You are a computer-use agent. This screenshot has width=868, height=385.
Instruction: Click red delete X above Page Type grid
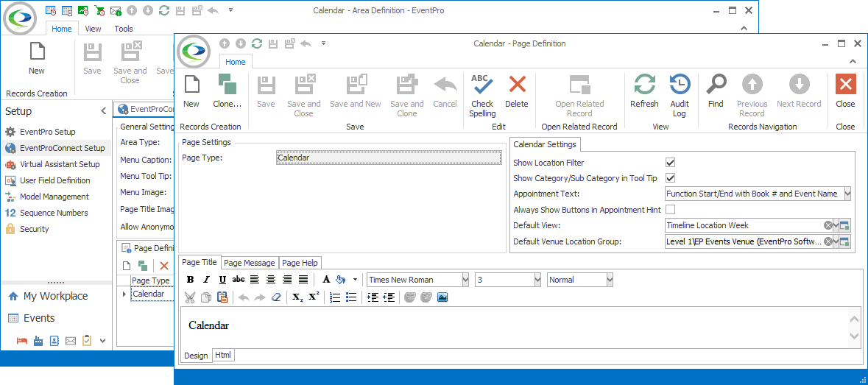164,266
